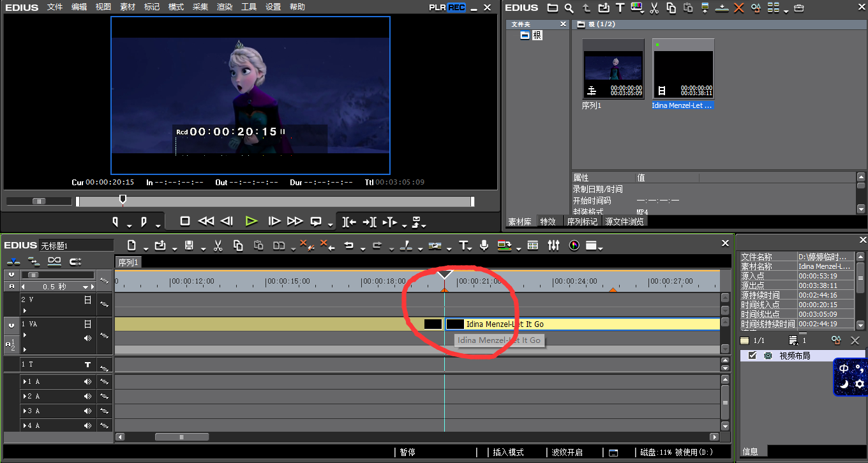Rewind the preview playback
868x463 pixels.
pyautogui.click(x=206, y=221)
